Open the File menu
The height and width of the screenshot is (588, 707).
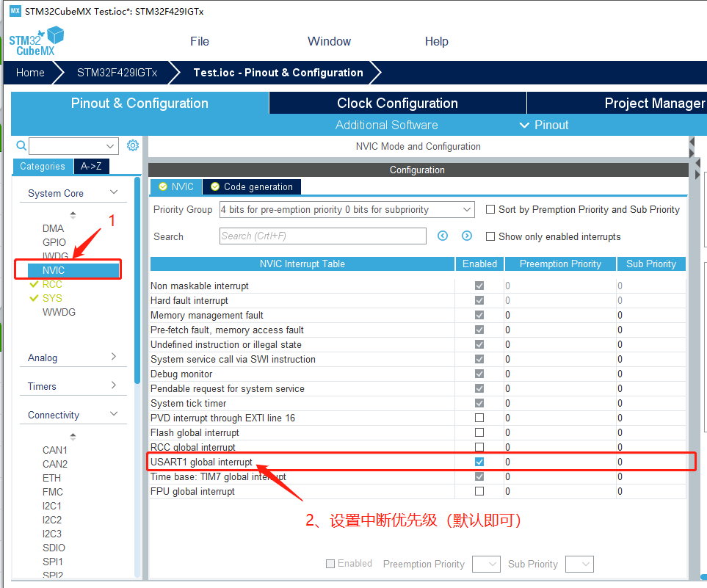[x=200, y=42]
